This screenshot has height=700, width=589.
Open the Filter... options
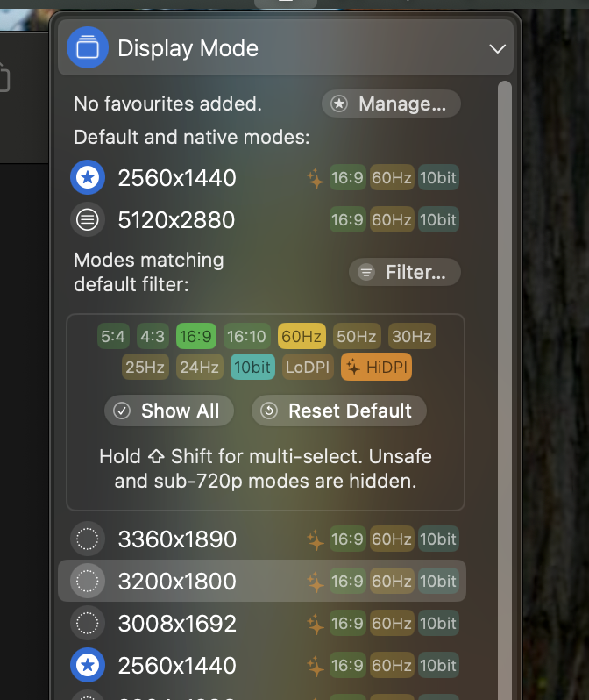click(405, 272)
